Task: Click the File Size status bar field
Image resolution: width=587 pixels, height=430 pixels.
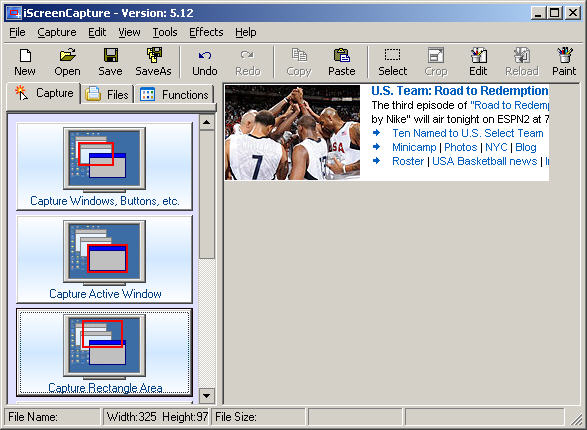Action: (x=259, y=417)
